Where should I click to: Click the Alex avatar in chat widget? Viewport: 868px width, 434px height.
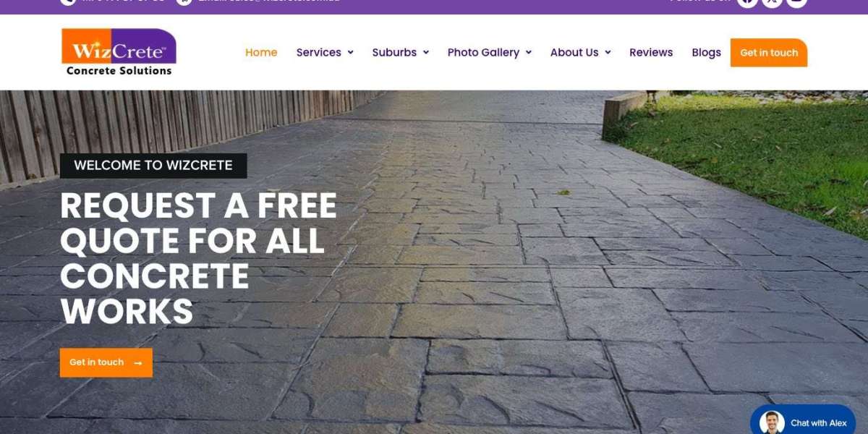(772, 422)
